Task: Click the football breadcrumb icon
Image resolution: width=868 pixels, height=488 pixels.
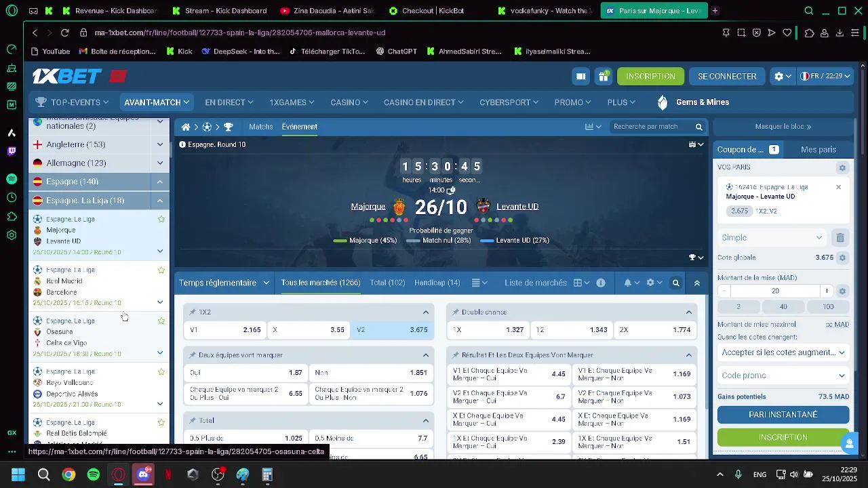Action: coord(207,127)
